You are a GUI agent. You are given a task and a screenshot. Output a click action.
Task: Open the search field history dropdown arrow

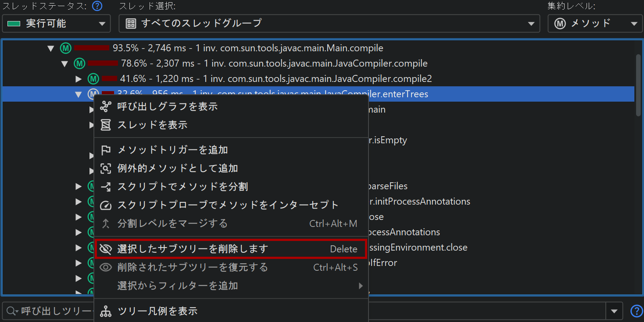click(x=614, y=311)
